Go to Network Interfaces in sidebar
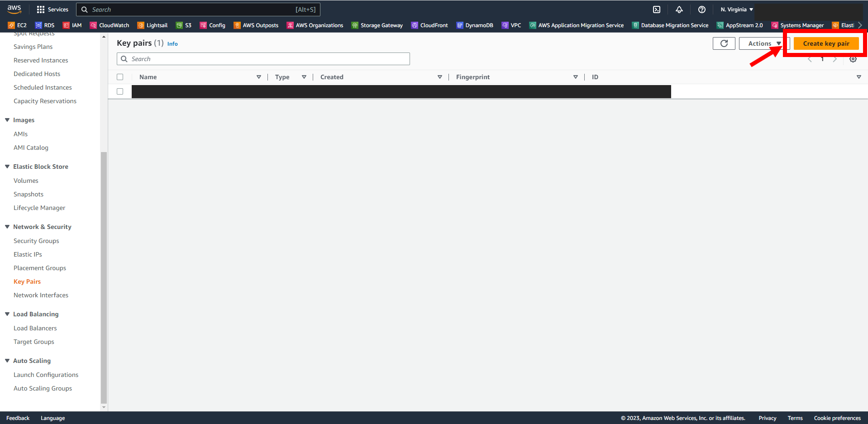This screenshot has height=424, width=868. 41,295
